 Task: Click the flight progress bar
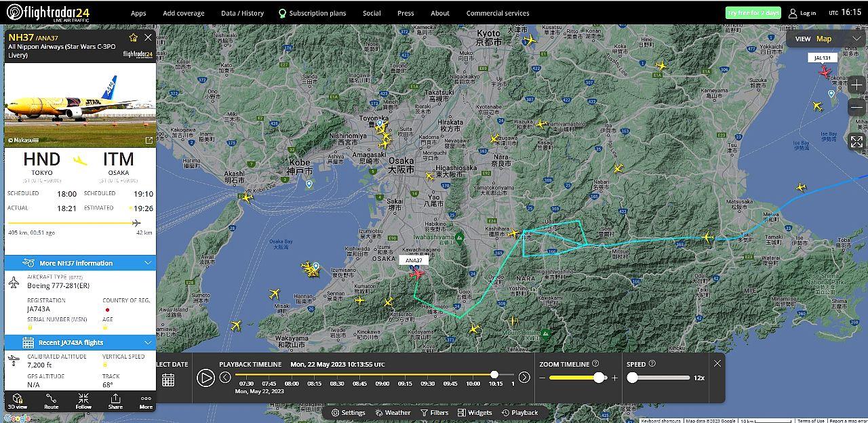point(74,222)
